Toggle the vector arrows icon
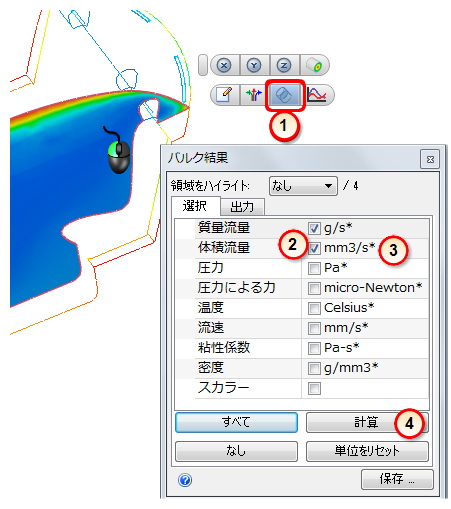 [x=254, y=95]
